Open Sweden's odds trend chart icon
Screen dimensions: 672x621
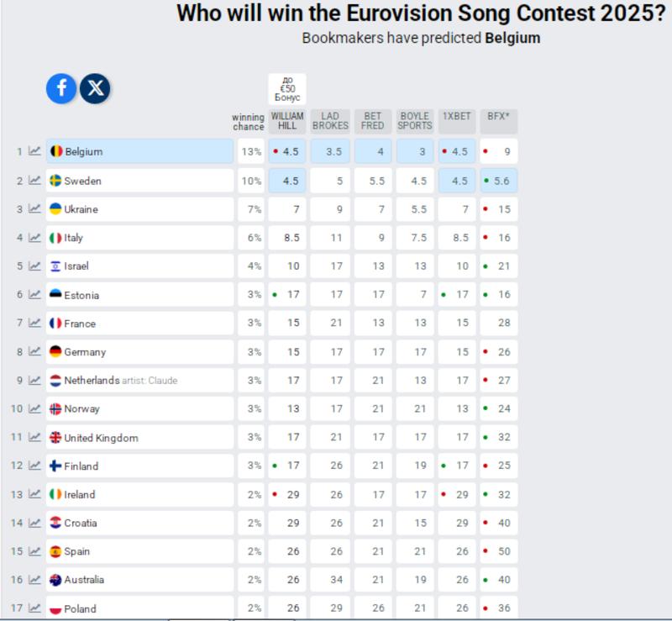34,181
